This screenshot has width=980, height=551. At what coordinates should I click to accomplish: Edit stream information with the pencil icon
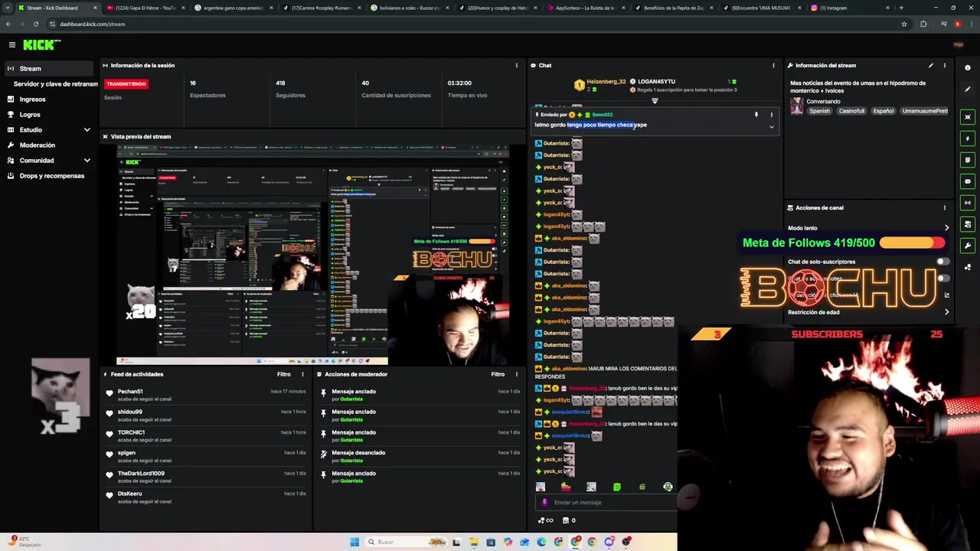click(x=931, y=65)
